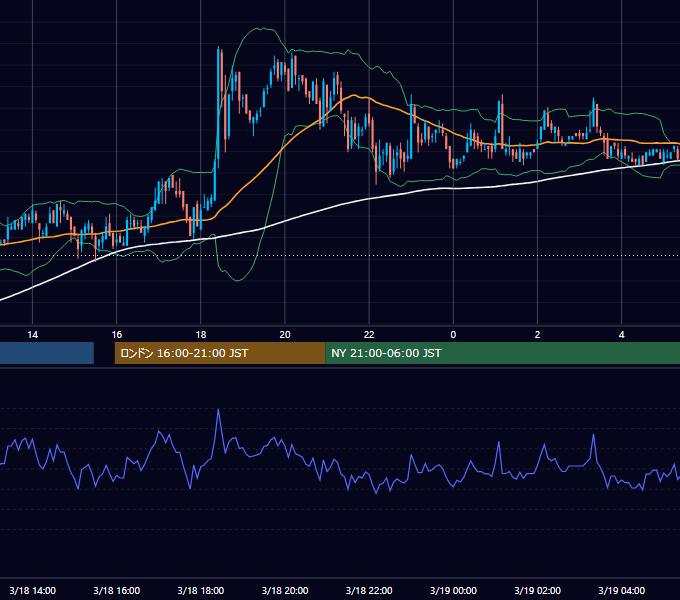
Task: Click the unlabeled blue session bar
Action: [47, 353]
